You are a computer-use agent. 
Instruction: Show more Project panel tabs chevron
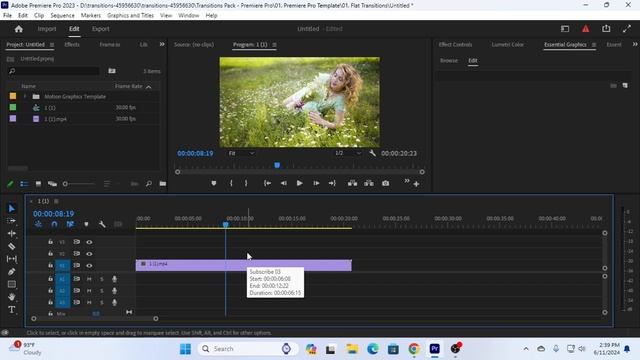tap(162, 44)
